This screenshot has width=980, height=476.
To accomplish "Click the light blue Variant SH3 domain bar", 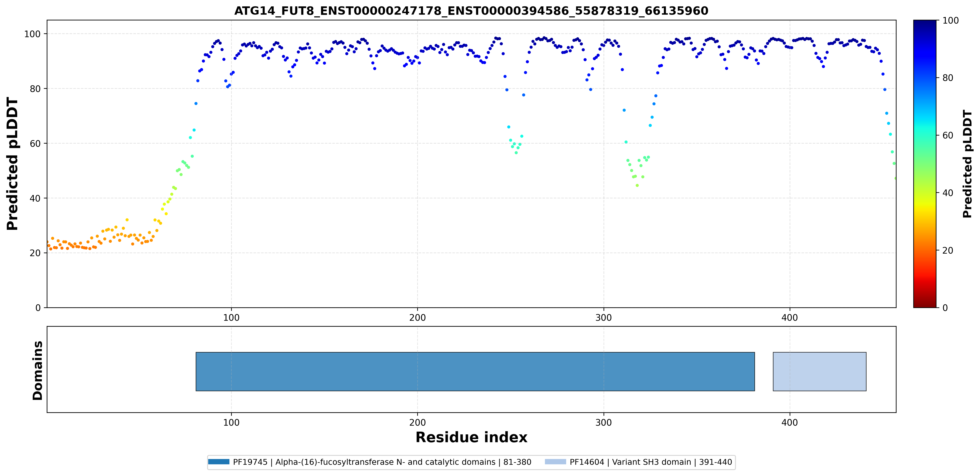I will (x=819, y=371).
